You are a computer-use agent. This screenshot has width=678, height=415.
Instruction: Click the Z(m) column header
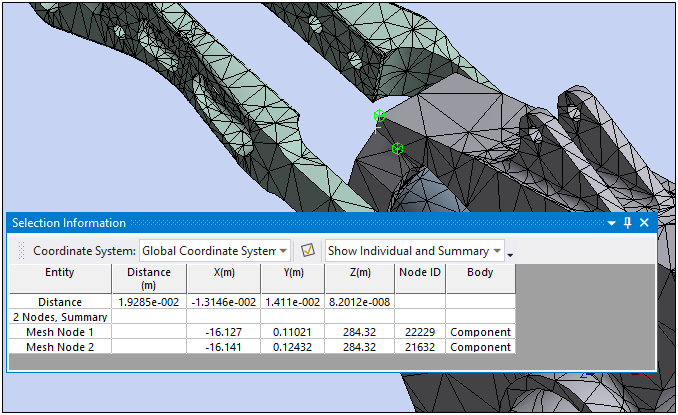pyautogui.click(x=360, y=278)
